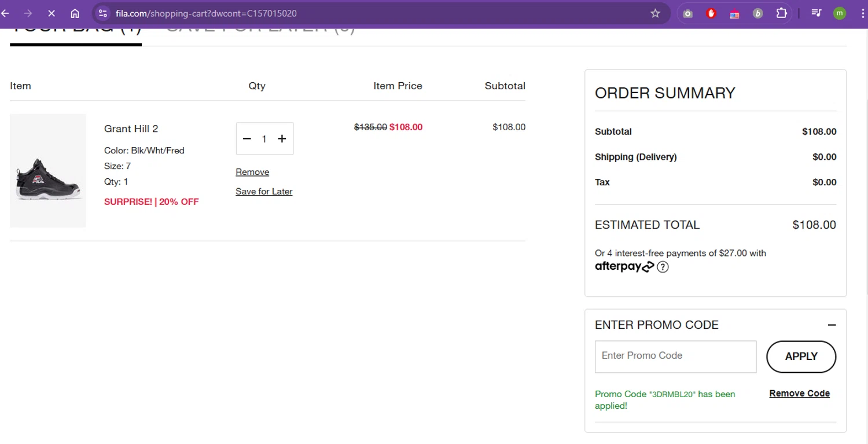This screenshot has width=868, height=444.
Task: Click the 'SURPRISE! | 20% OFF' promo text
Action: (151, 202)
